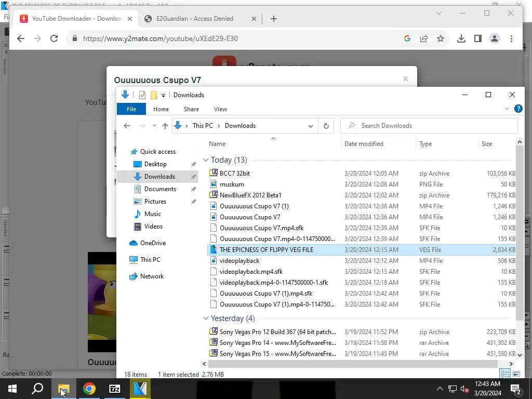Click the Google icon in address bar

[x=407, y=38]
